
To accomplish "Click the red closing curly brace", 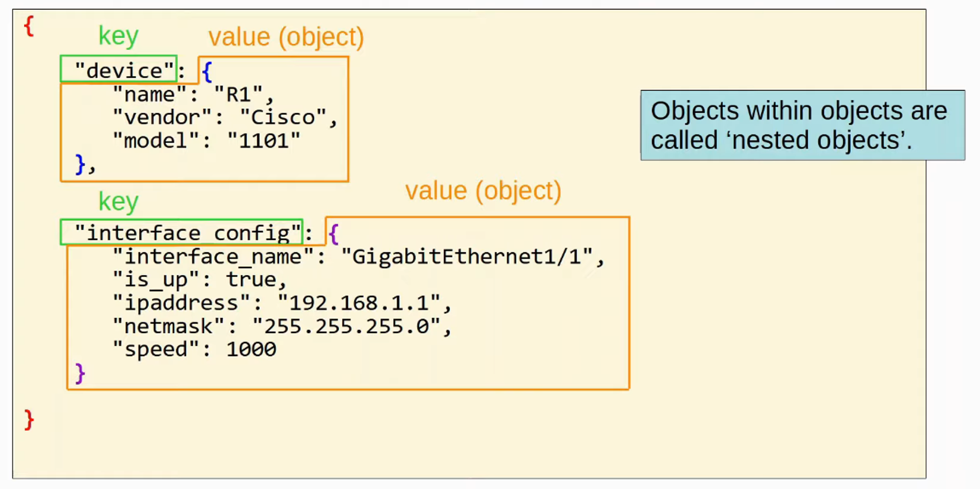I will point(29,420).
